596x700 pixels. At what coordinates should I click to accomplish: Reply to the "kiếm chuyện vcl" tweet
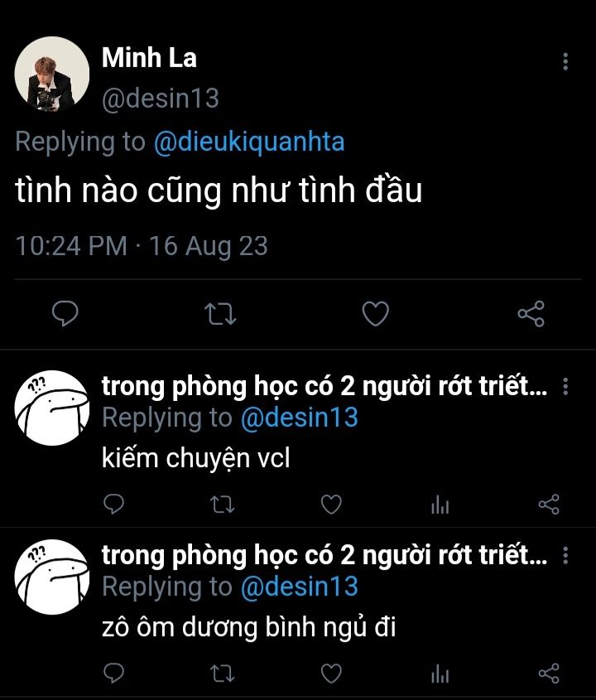[x=115, y=504]
